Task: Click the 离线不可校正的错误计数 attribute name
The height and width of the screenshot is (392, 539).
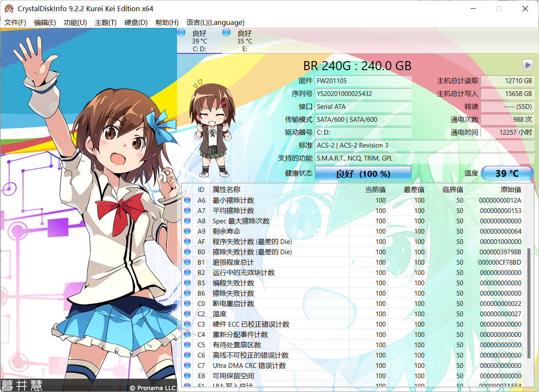Action: [251, 355]
